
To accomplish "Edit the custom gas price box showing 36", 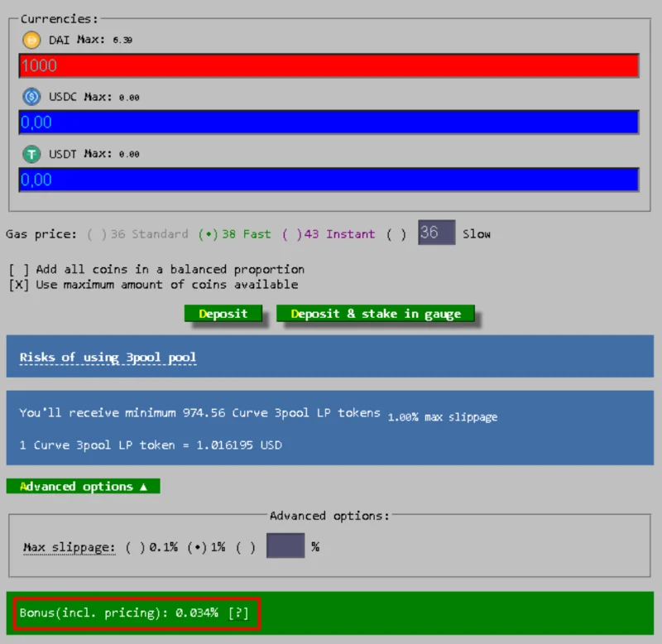I will point(437,233).
